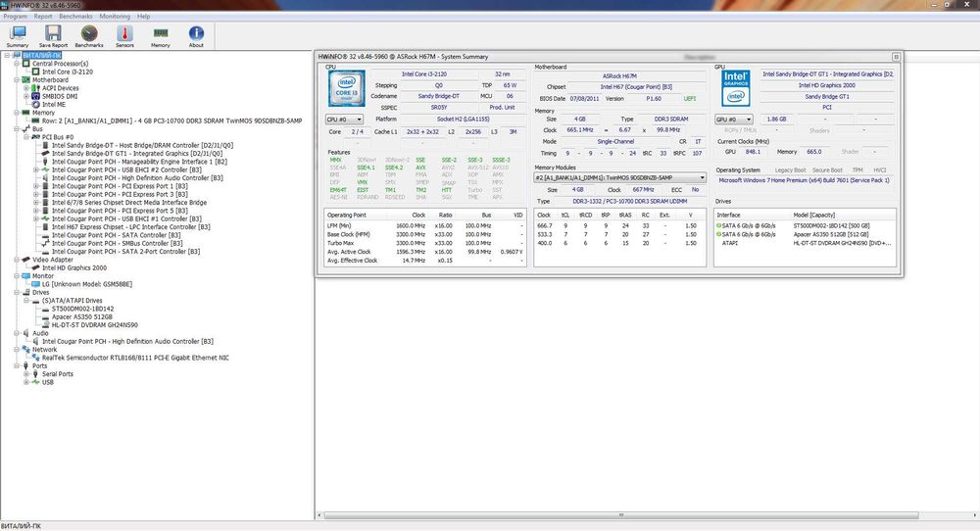Open the Help menu
The height and width of the screenshot is (531, 980).
tap(144, 17)
